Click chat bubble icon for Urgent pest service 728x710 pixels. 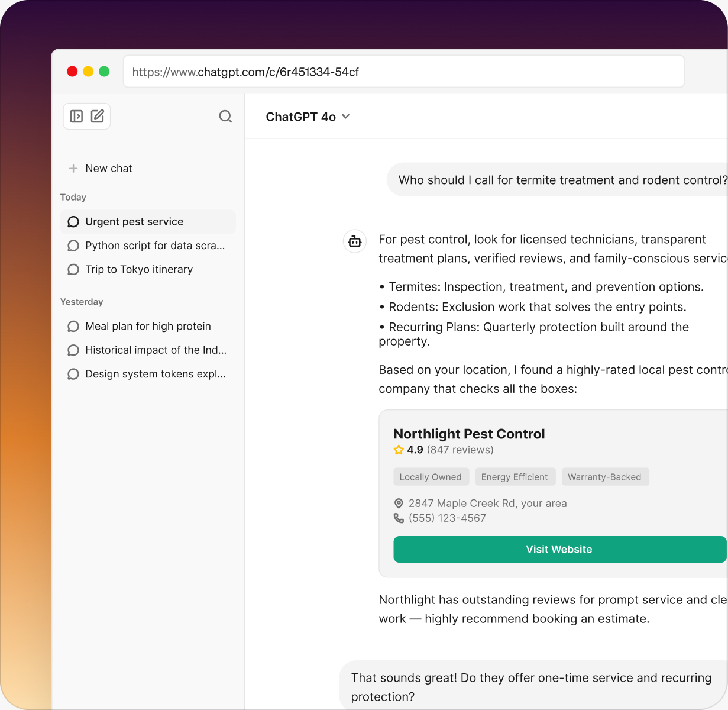point(73,222)
